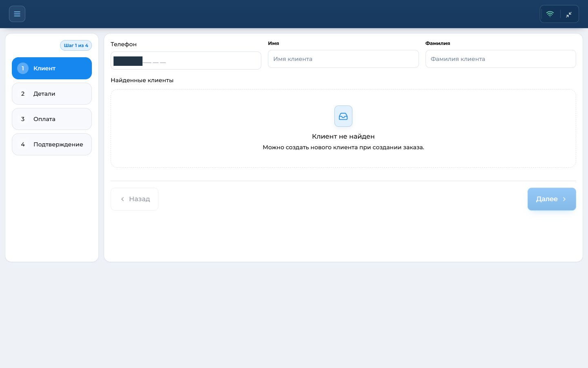Click the Имя field label
588x368 pixels.
pos(274,43)
